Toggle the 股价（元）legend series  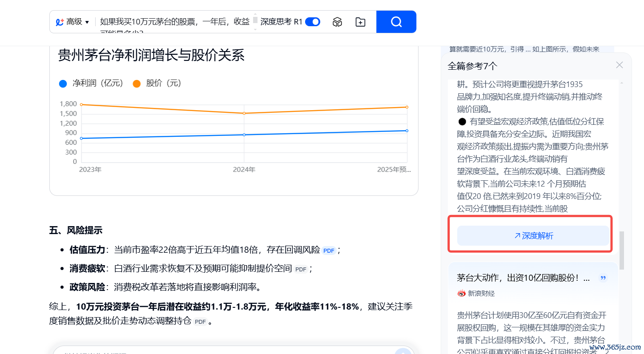157,83
